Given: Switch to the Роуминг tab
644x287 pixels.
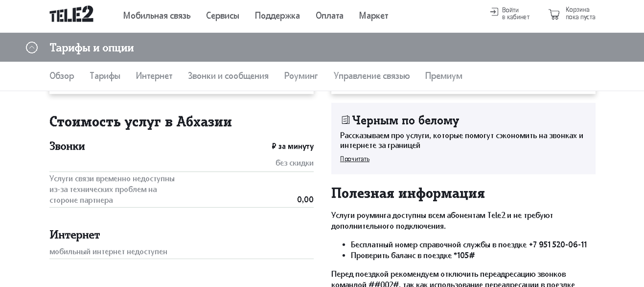Looking at the screenshot, I should (x=301, y=76).
